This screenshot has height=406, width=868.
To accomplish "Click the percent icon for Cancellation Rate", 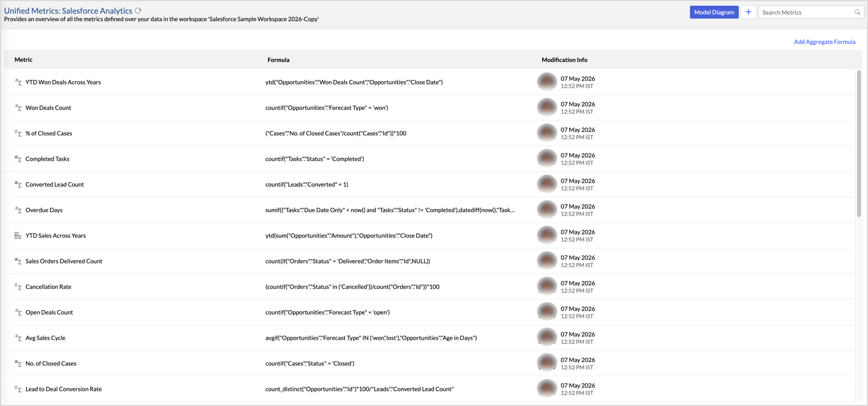I will click(x=18, y=286).
